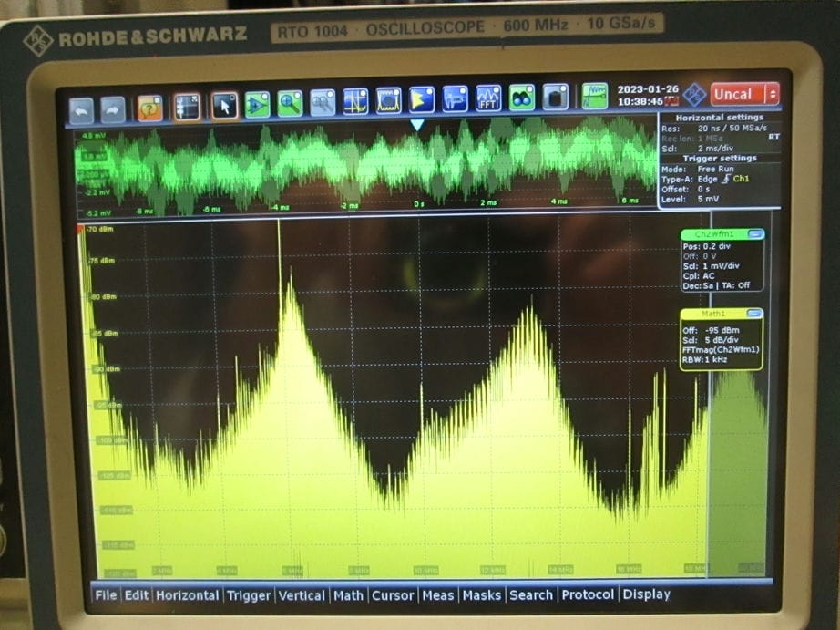Click the 'FFTmag(Ch2Wfm1)' expression text
The width and height of the screenshot is (840, 630).
(721, 349)
